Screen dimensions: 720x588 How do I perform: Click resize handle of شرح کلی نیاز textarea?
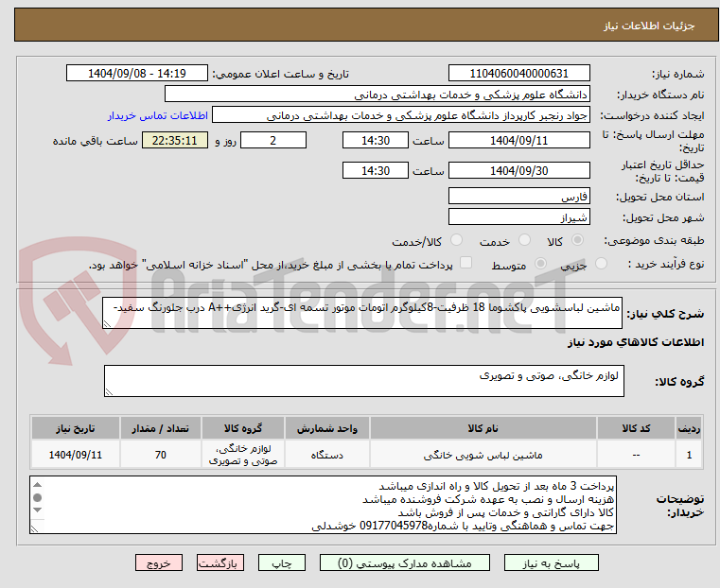pyautogui.click(x=107, y=324)
